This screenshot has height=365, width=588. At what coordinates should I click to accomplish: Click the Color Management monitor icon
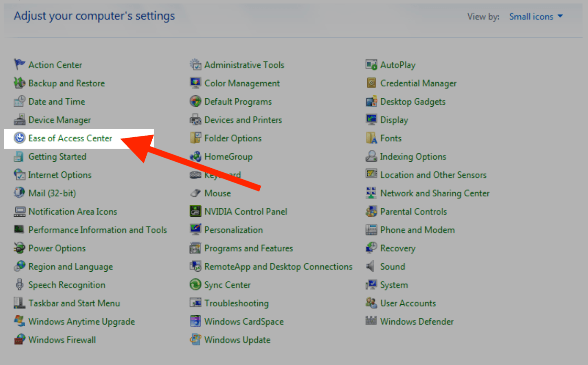[195, 83]
